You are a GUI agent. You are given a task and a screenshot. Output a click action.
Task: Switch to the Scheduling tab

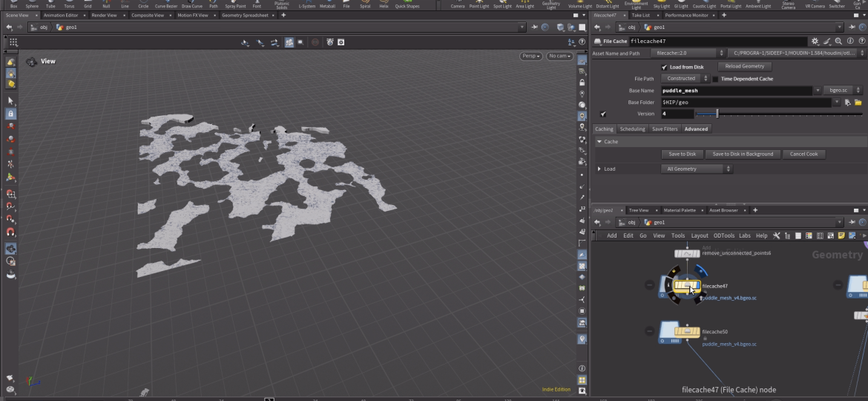(632, 129)
